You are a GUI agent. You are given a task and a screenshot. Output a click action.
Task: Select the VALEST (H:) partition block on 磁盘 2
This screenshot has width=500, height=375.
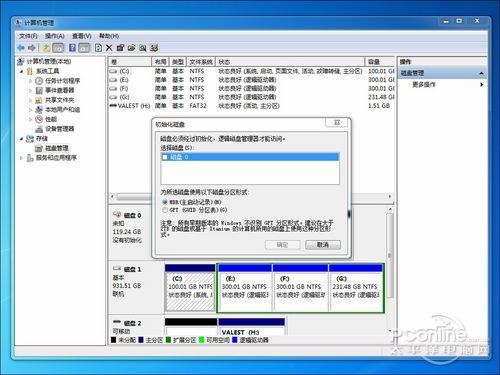[252, 327]
